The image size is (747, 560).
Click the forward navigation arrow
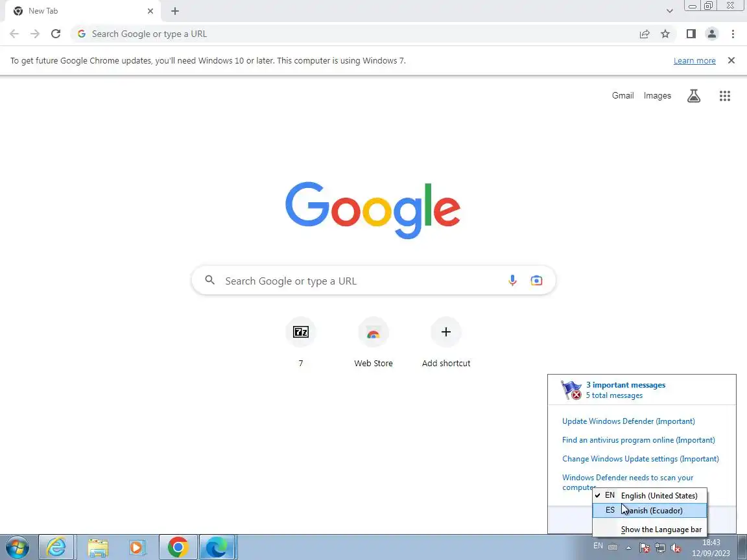[x=35, y=34]
